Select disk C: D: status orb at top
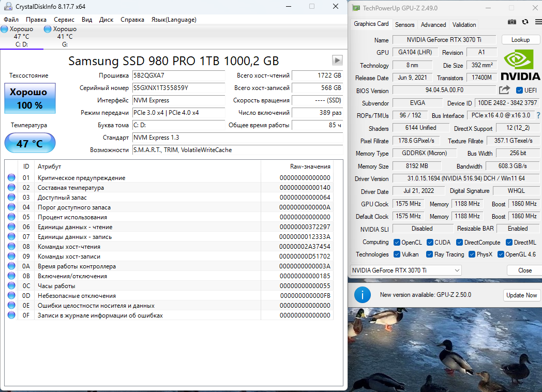542x392 pixels. [4, 29]
